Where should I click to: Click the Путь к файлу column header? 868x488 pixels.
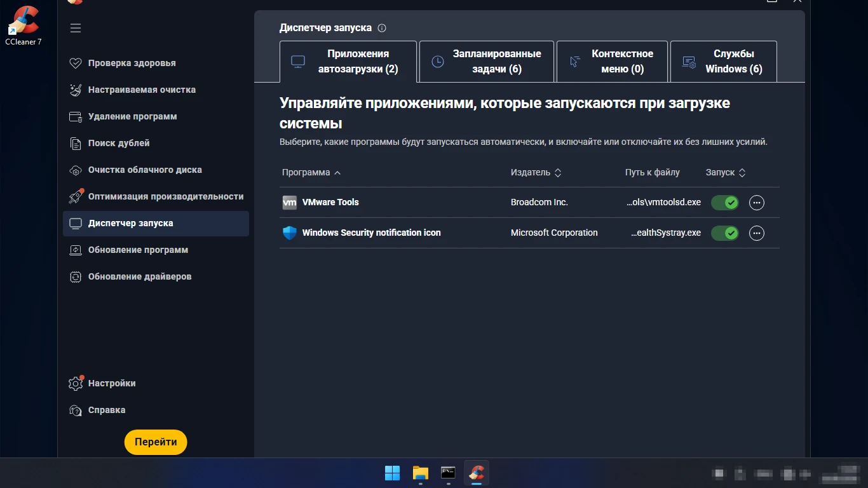tap(653, 172)
